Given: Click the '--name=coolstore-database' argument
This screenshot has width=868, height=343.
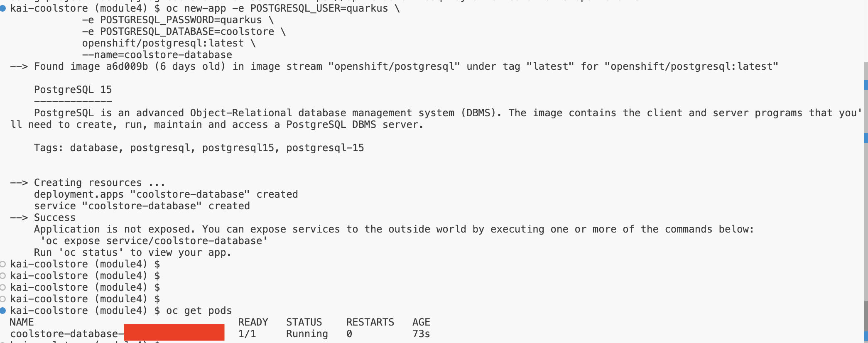Looking at the screenshot, I should click(x=157, y=55).
